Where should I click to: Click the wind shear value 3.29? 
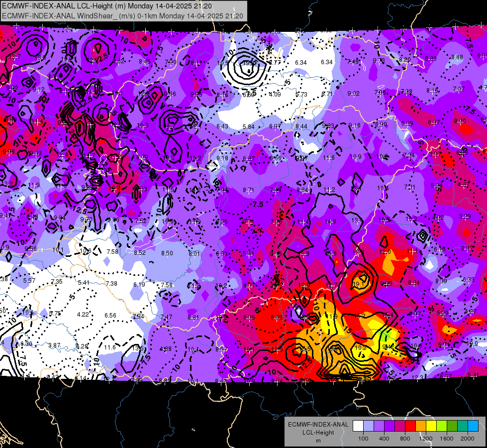click(x=465, y=217)
